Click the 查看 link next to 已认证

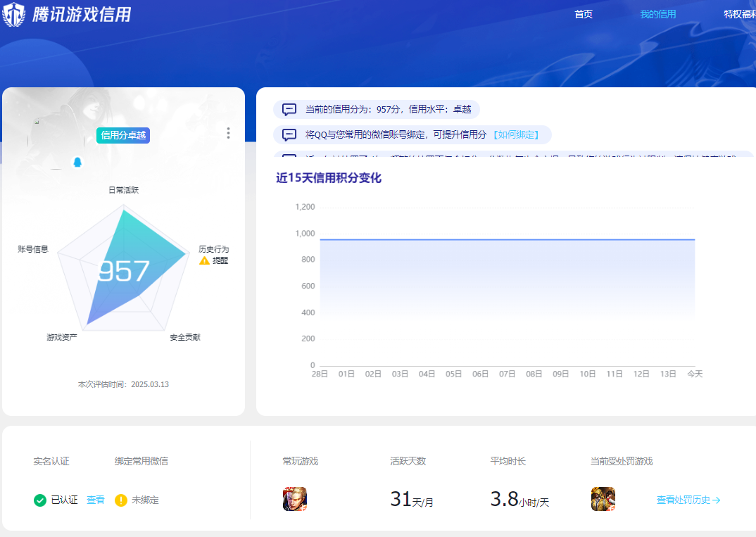click(96, 500)
